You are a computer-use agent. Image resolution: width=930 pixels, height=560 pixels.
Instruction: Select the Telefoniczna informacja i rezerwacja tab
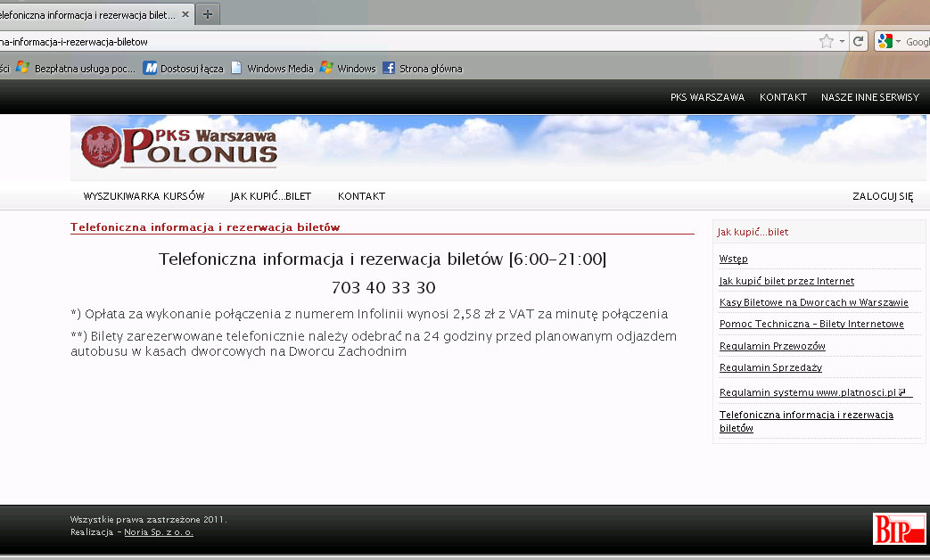tap(89, 15)
